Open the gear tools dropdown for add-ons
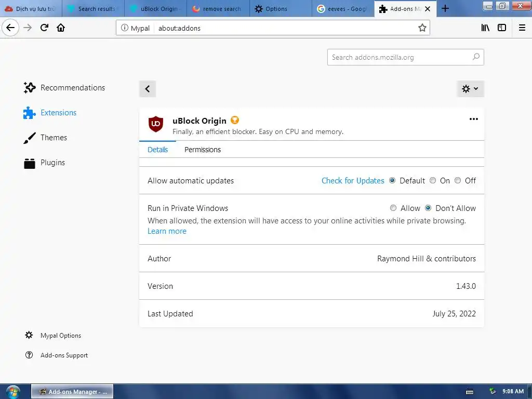The width and height of the screenshot is (532, 399). pyautogui.click(x=470, y=89)
